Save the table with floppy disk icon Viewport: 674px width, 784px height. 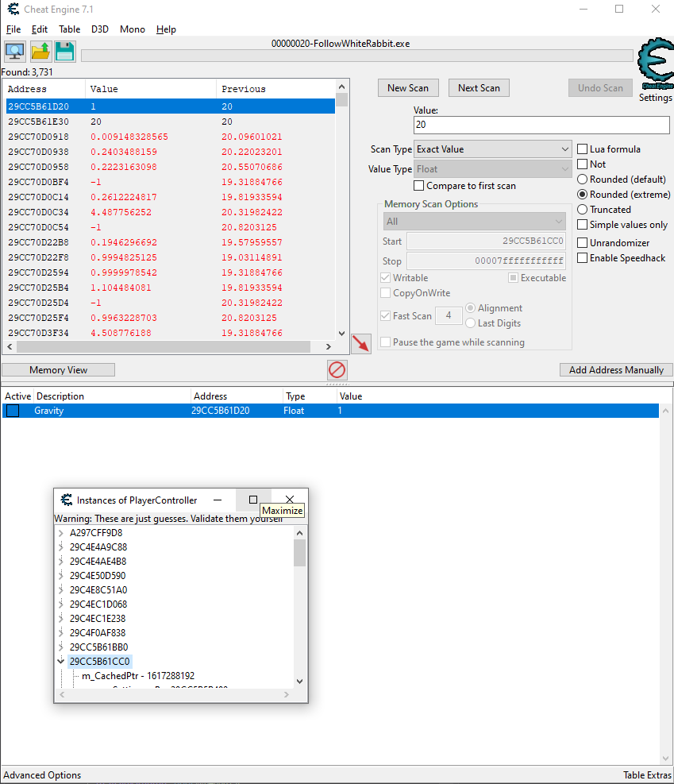(65, 51)
